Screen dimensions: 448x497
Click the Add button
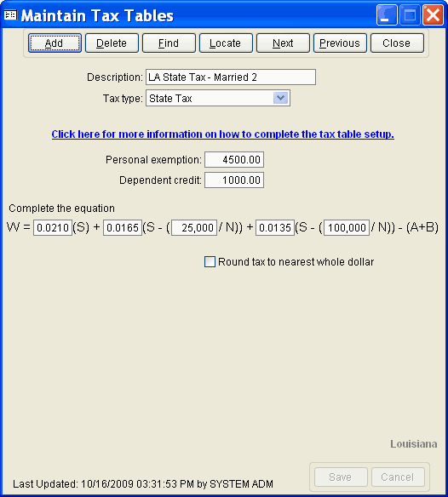tap(55, 43)
